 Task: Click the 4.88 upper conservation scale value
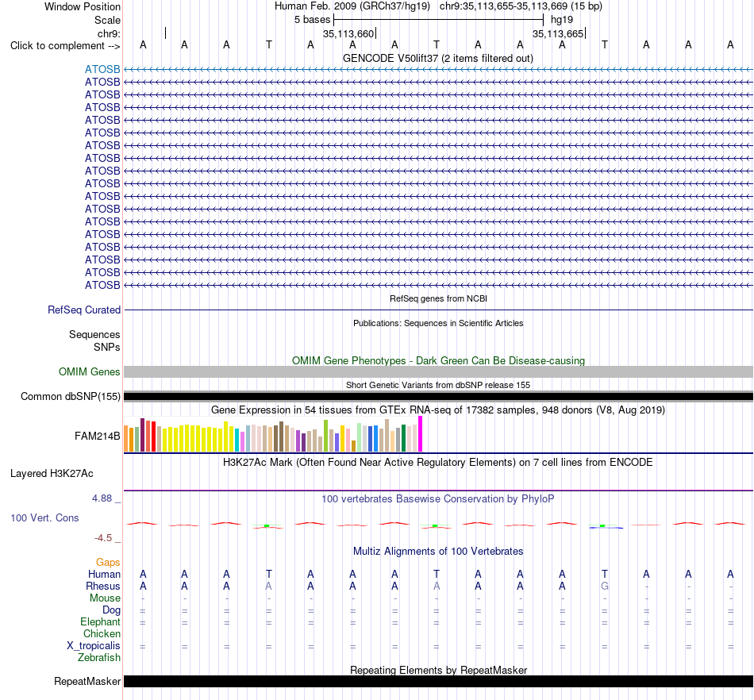pyautogui.click(x=102, y=498)
